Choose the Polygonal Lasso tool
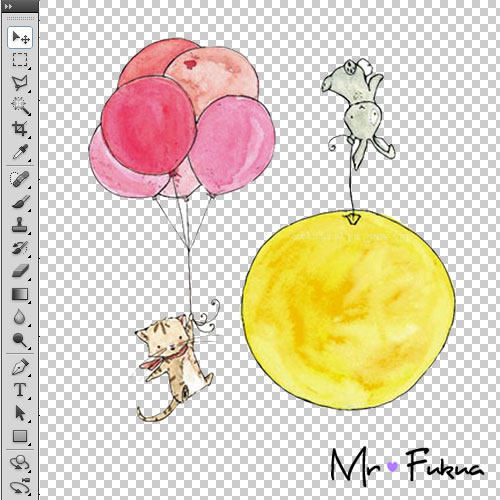 click(20, 83)
